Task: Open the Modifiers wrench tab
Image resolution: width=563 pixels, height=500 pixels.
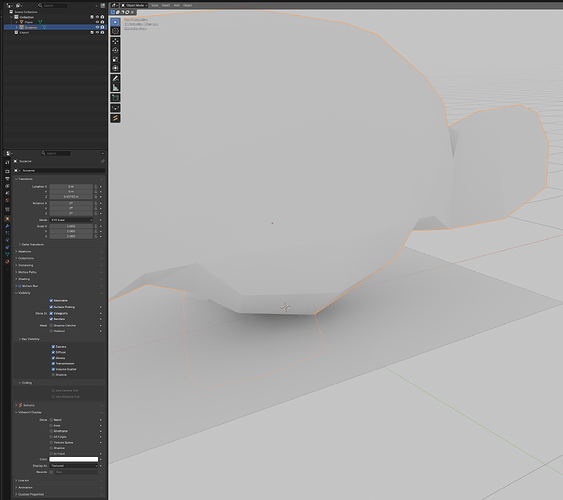Action: click(x=7, y=226)
